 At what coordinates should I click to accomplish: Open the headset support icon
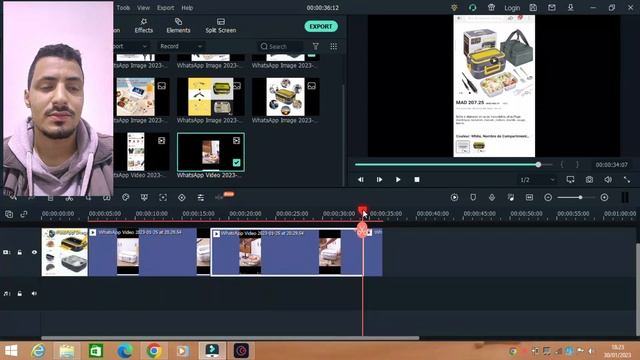click(x=472, y=7)
